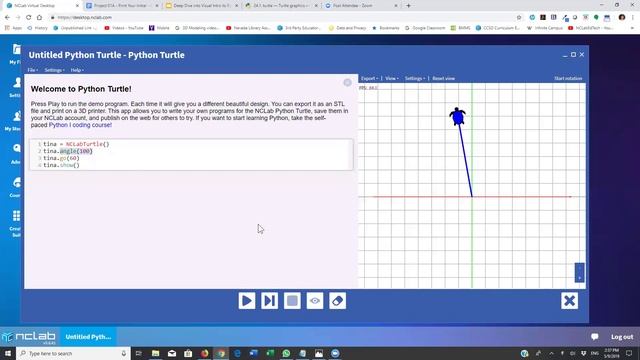Open the Chrome profile avatar
640x360 pixels.
click(622, 18)
